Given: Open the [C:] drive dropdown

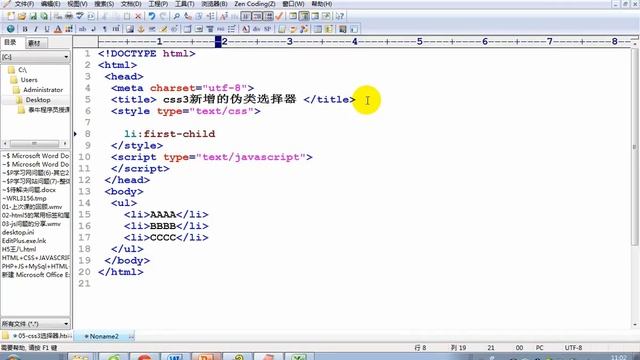Looking at the screenshot, I should point(66,57).
